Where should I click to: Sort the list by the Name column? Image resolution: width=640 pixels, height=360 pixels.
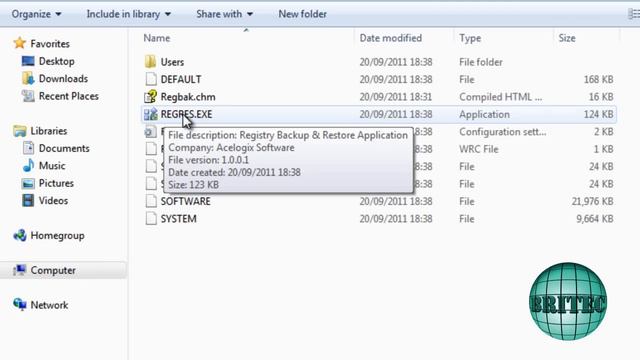[x=157, y=38]
